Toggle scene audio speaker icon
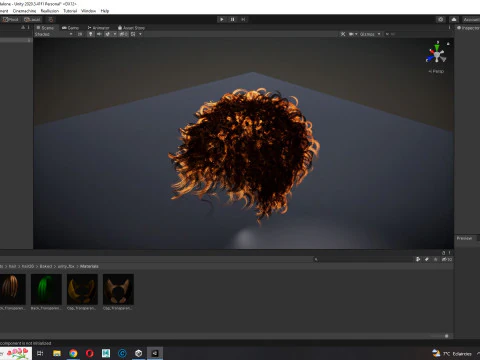This screenshot has height=360, width=480. [99, 34]
